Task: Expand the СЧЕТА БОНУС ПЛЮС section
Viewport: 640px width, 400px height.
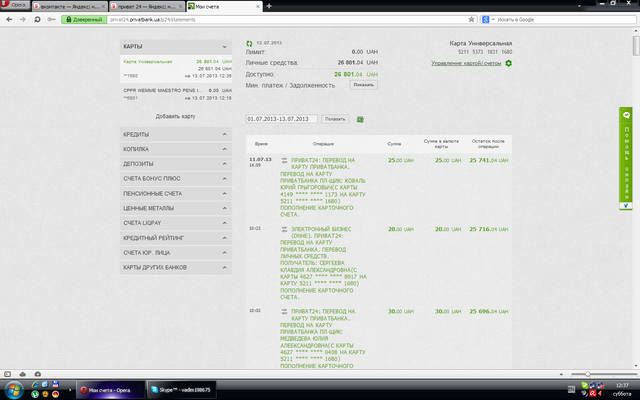Action: (176, 178)
